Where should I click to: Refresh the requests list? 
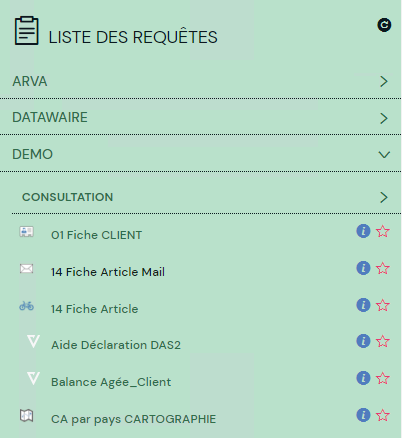pyautogui.click(x=384, y=25)
